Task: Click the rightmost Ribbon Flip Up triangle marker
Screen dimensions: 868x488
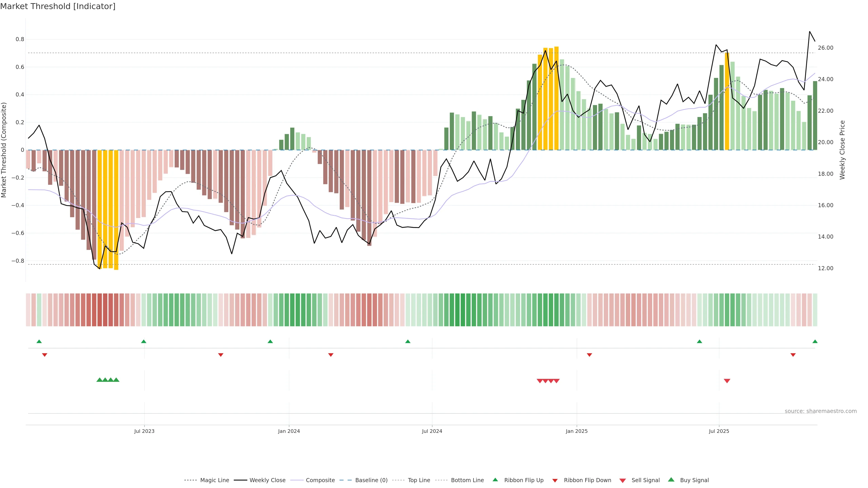Action: click(815, 342)
